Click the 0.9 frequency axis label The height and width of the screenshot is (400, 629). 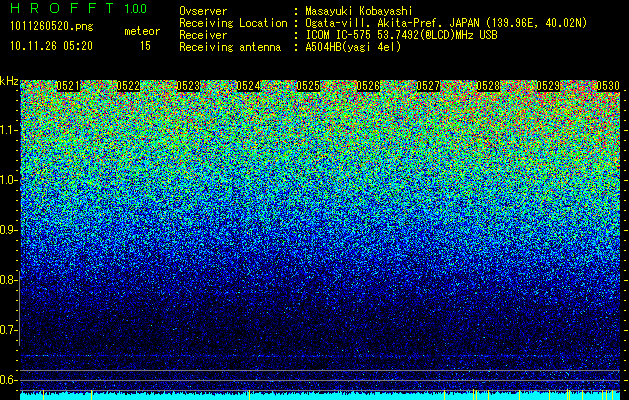8,230
